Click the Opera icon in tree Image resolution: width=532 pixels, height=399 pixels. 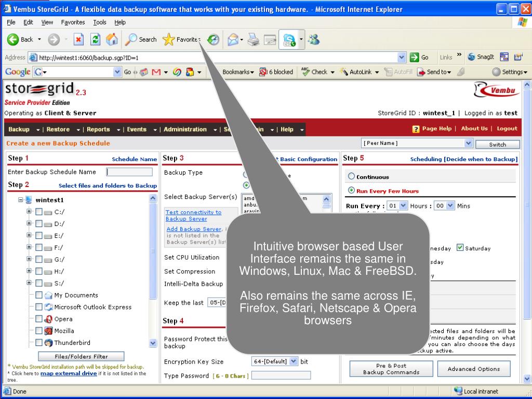coord(48,319)
